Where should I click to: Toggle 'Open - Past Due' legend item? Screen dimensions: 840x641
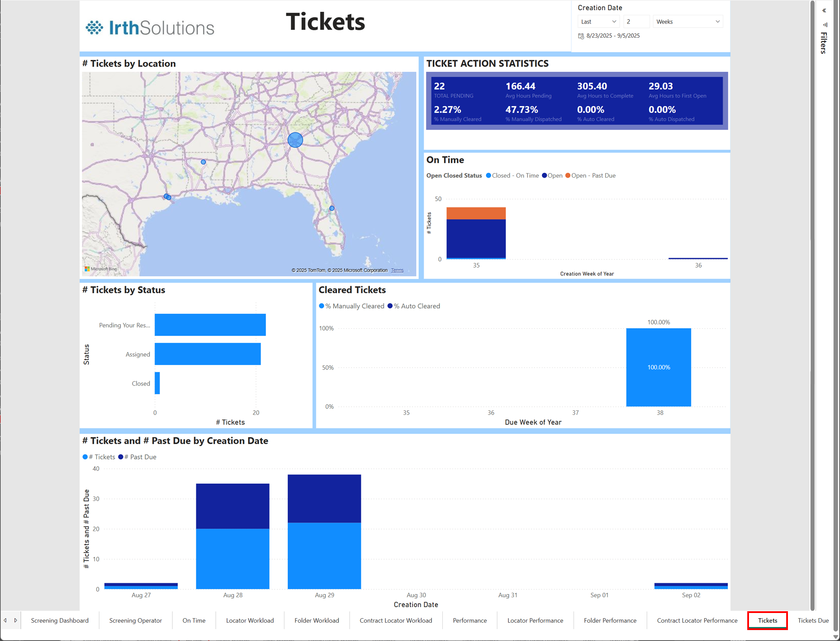click(590, 175)
